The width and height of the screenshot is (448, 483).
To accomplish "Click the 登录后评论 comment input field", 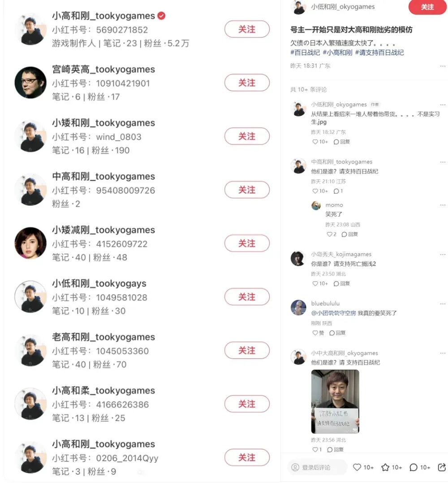I will (x=317, y=467).
